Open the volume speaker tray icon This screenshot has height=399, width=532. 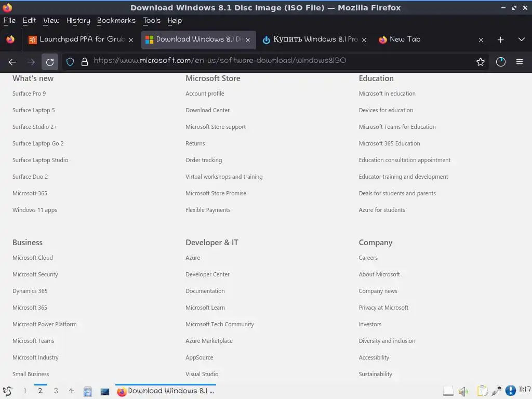click(463, 392)
